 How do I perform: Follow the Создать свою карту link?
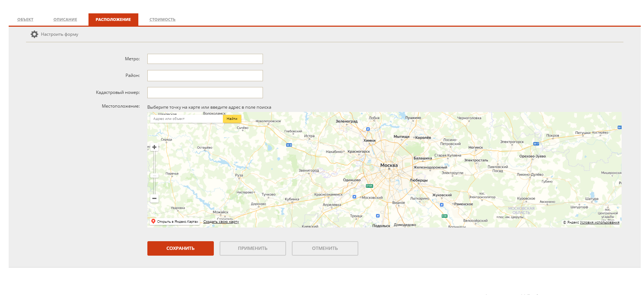pos(221,222)
